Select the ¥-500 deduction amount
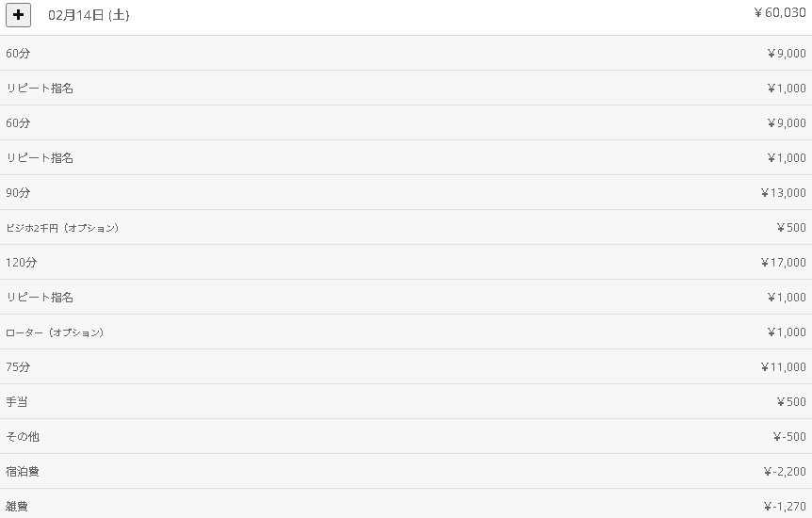Image resolution: width=812 pixels, height=518 pixels. pos(788,437)
